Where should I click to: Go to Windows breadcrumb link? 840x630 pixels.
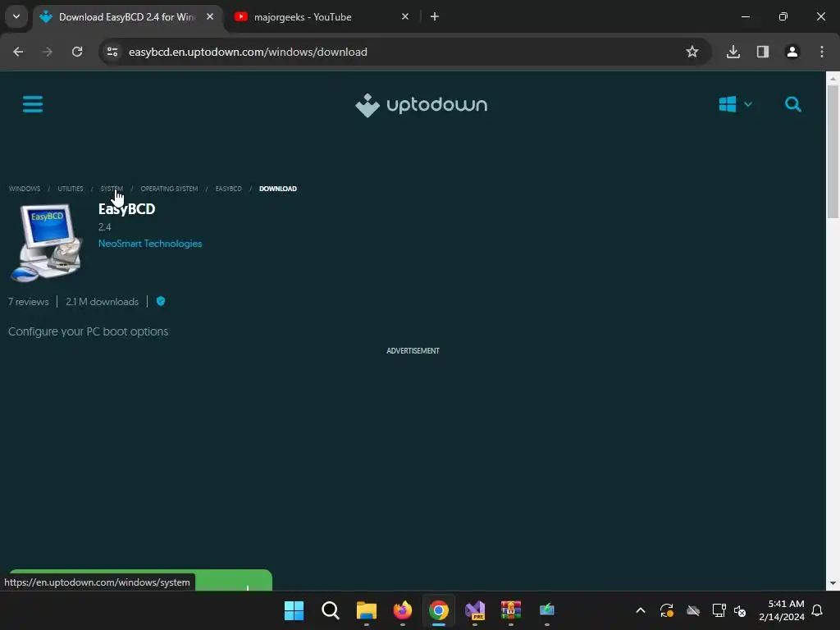pyautogui.click(x=25, y=189)
